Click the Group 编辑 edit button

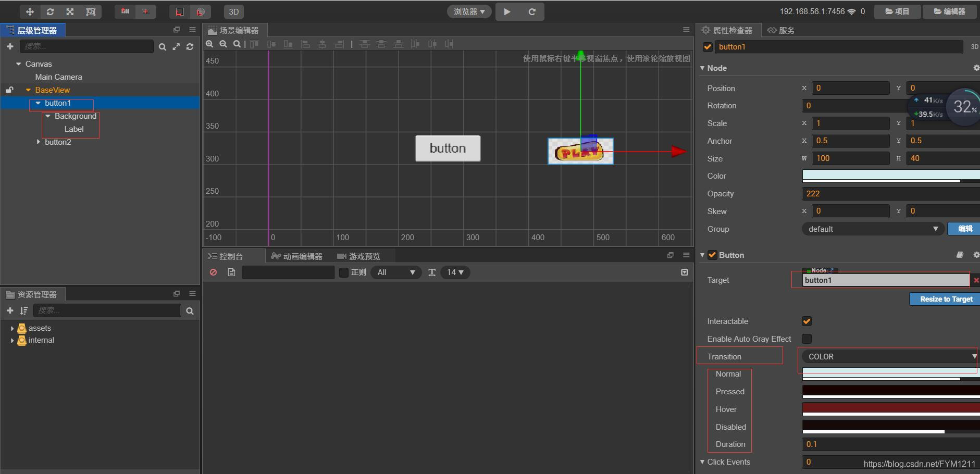click(x=964, y=229)
